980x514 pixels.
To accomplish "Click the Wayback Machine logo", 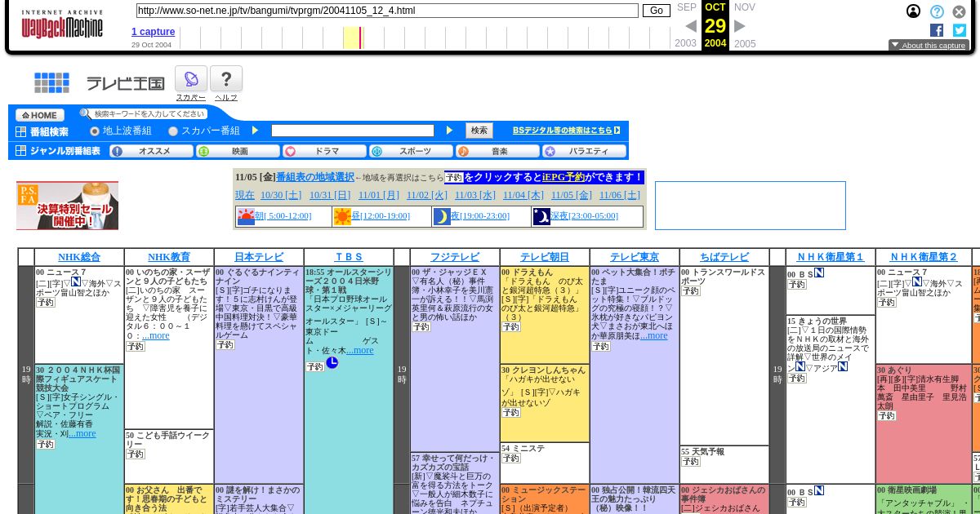I will click(62, 25).
